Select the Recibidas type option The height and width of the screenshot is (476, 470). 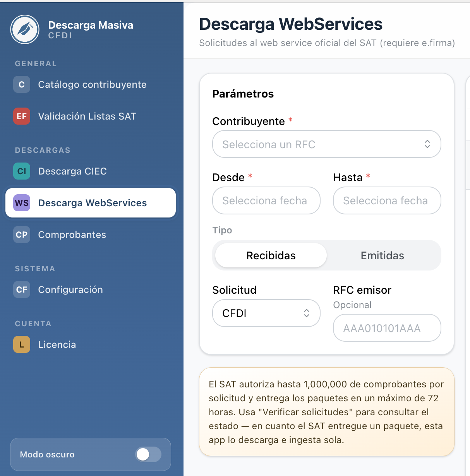tap(271, 255)
